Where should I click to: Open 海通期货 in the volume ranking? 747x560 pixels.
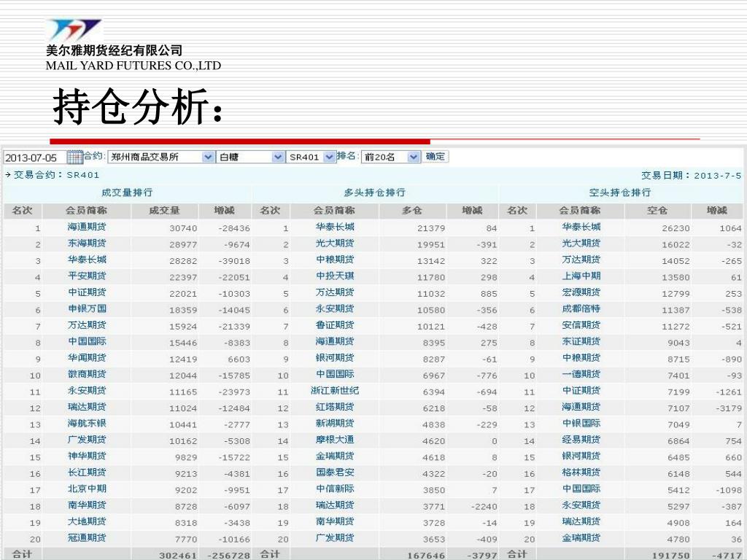click(87, 227)
